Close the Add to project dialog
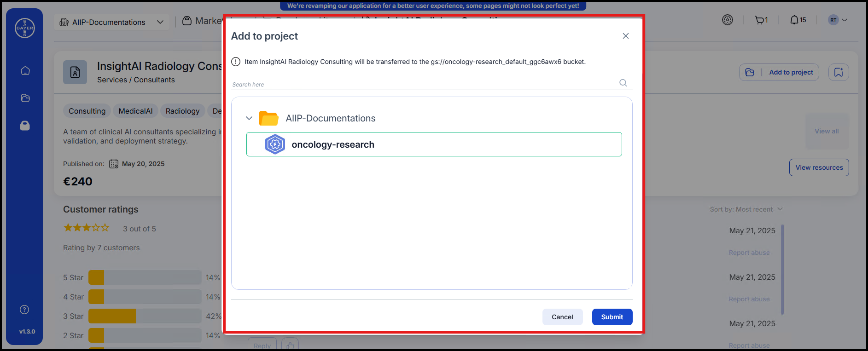 pyautogui.click(x=625, y=36)
